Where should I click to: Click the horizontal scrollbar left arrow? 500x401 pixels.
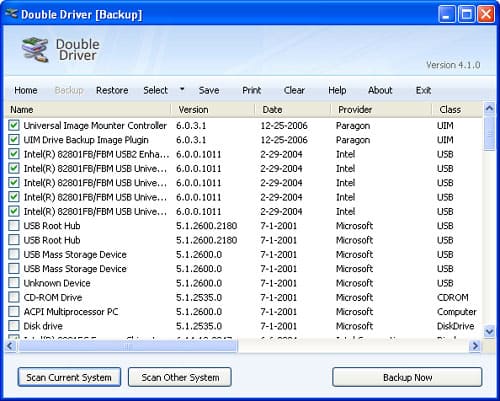click(x=10, y=346)
